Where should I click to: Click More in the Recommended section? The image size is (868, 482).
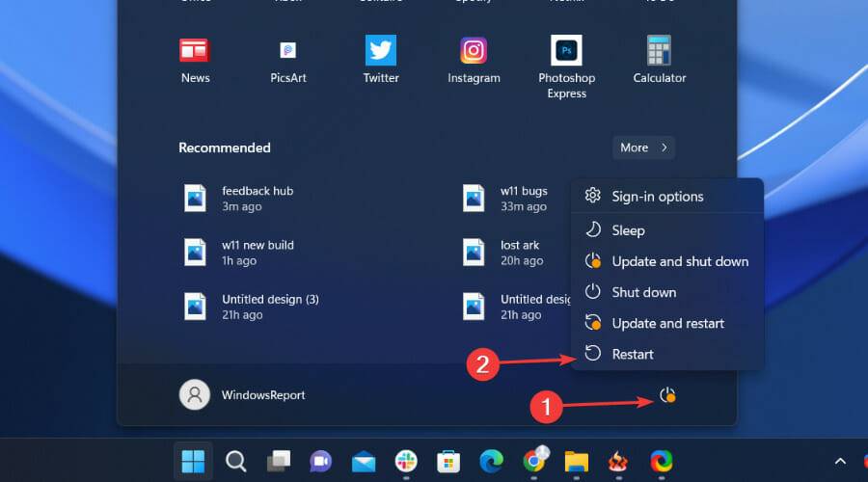[643, 147]
